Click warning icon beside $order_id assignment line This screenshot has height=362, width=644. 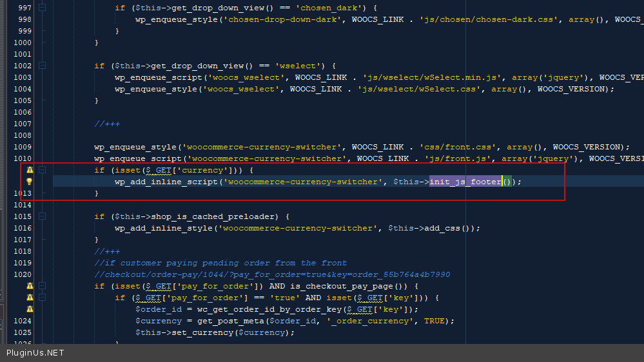pos(30,309)
